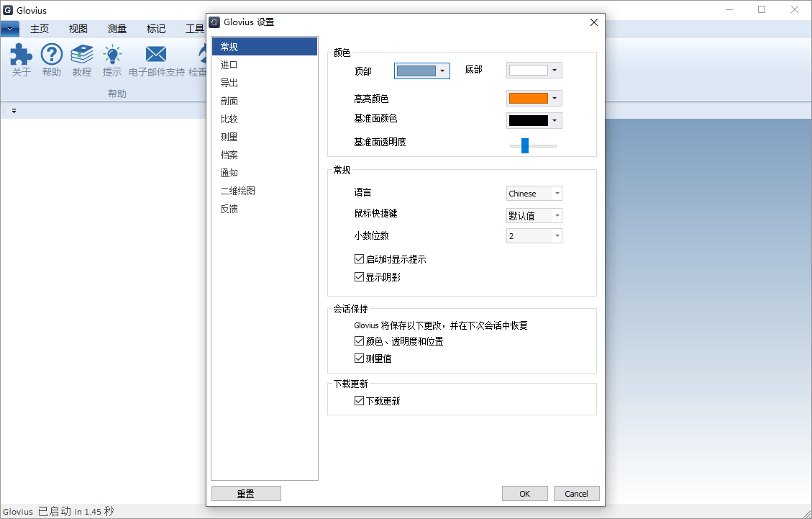Screen dimensions: 812x519
Task: Click the 顶部 blue-gray color swatch
Action: click(x=416, y=71)
